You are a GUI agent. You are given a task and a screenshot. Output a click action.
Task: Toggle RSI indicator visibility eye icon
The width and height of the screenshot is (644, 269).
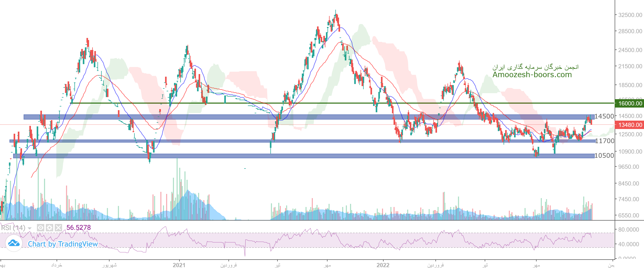tap(41, 228)
